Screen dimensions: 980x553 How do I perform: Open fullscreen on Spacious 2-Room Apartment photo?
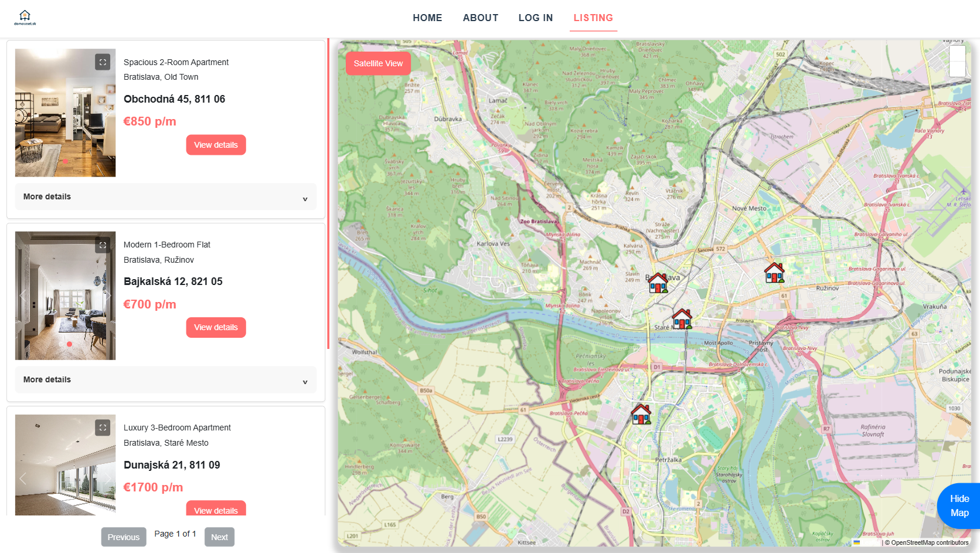tap(103, 62)
